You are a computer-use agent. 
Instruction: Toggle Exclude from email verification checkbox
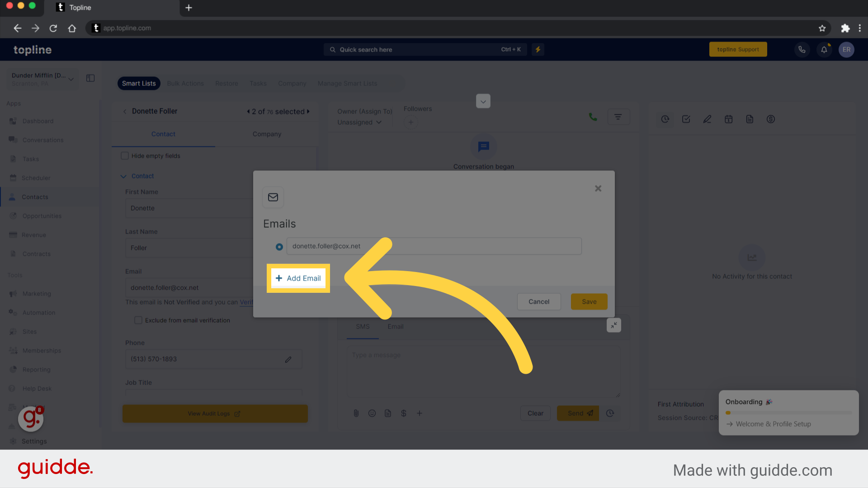pyautogui.click(x=138, y=320)
